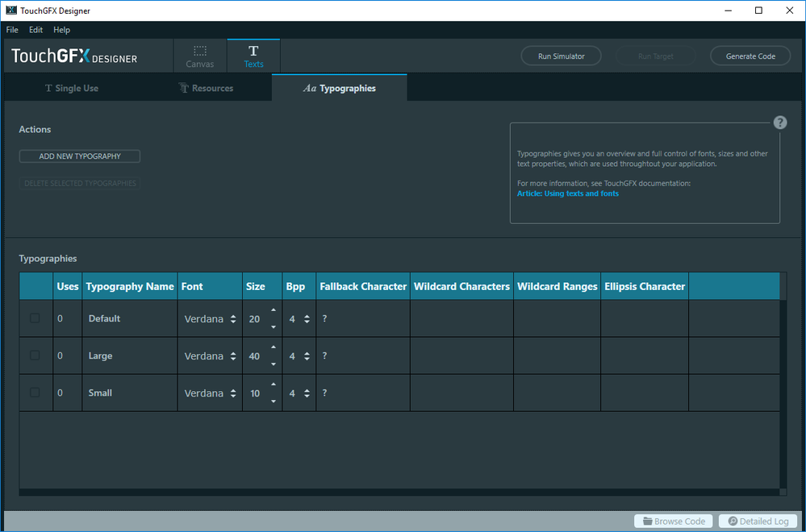Open Detailed Log button
This screenshot has width=806, height=532.
758,522
